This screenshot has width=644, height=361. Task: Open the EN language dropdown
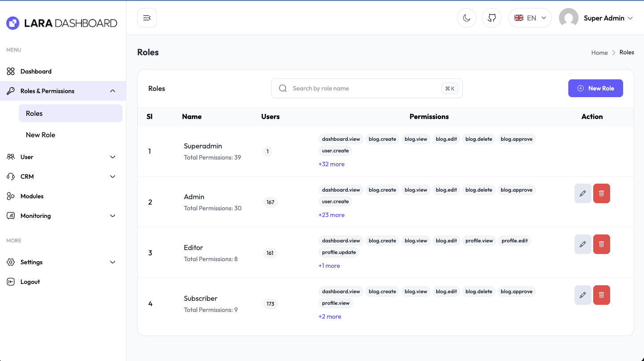point(530,18)
